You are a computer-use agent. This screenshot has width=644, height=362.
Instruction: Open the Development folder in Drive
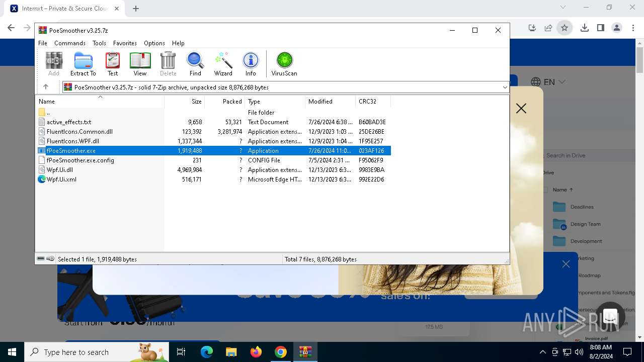point(577,241)
